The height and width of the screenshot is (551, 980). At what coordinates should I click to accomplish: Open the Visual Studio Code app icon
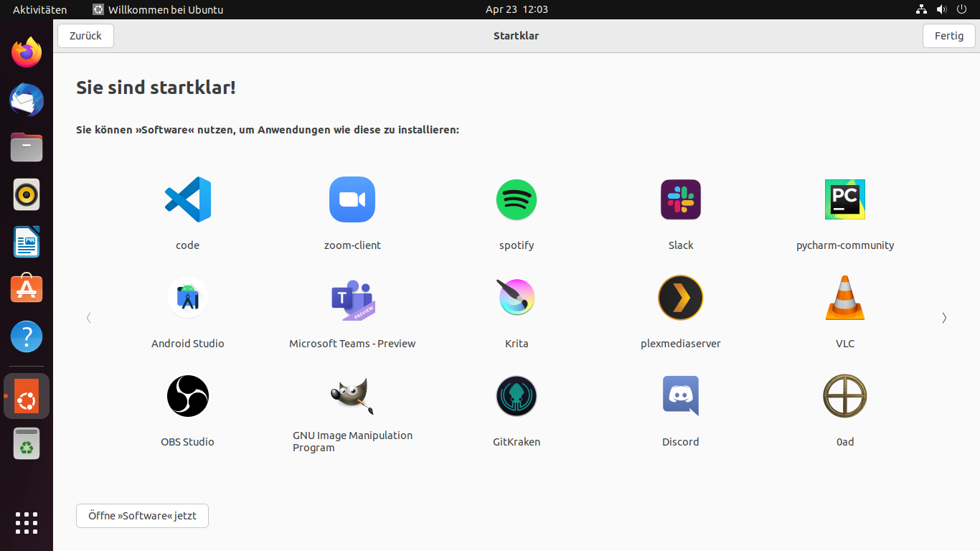[x=187, y=199]
